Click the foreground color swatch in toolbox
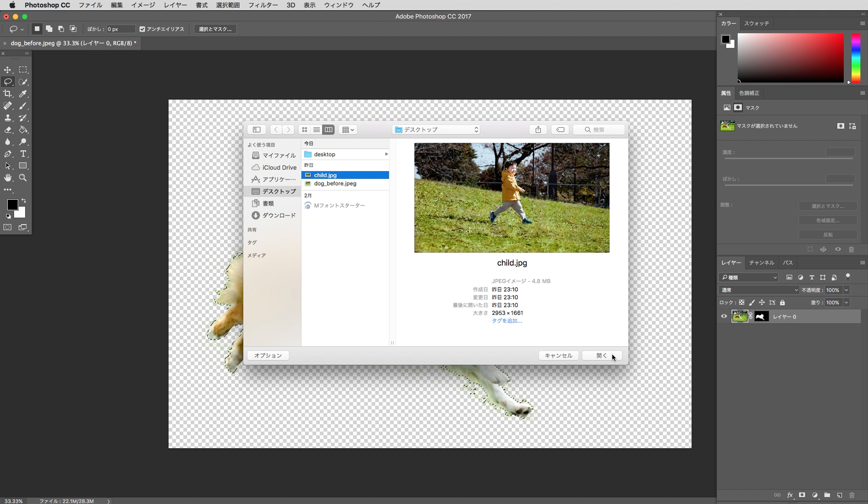The image size is (868, 504). (x=12, y=204)
